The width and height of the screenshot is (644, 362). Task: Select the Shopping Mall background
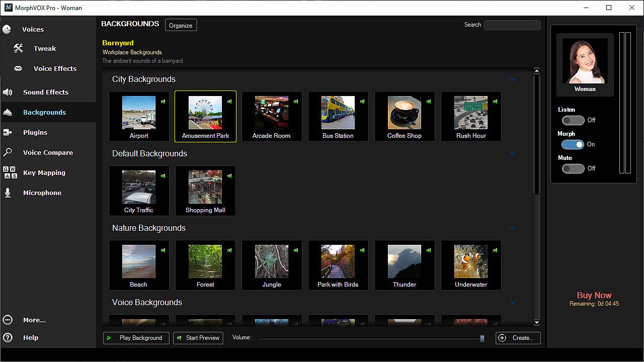(x=205, y=191)
